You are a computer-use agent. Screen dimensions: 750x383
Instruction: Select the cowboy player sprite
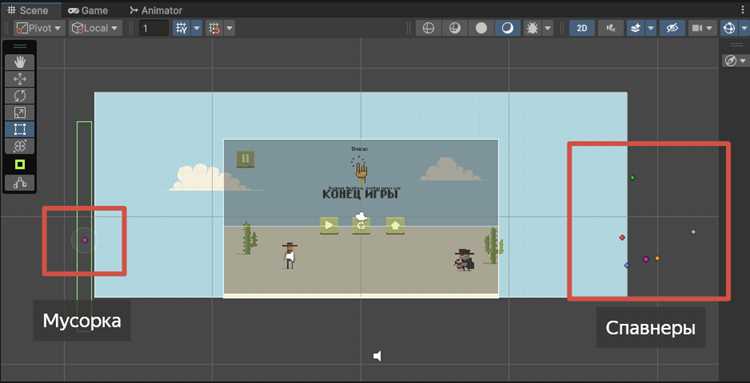(289, 255)
